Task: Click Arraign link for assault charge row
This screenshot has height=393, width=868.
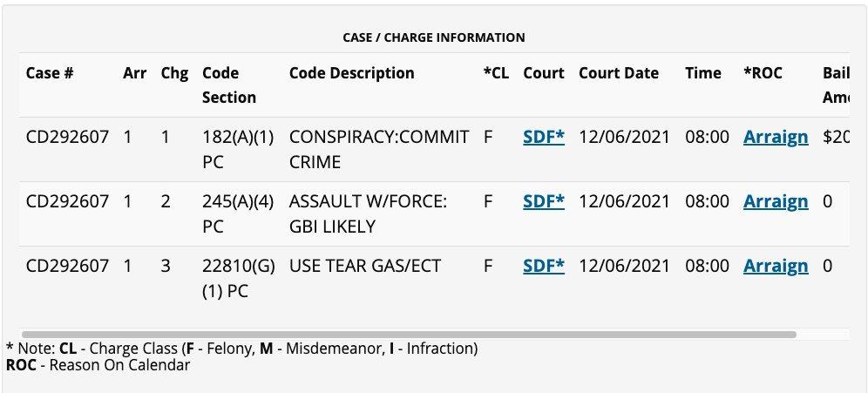Action: (x=775, y=202)
